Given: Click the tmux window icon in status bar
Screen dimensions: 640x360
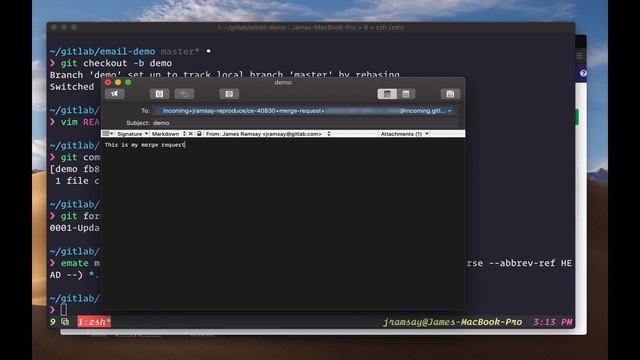Looking at the screenshot, I should tap(65, 322).
